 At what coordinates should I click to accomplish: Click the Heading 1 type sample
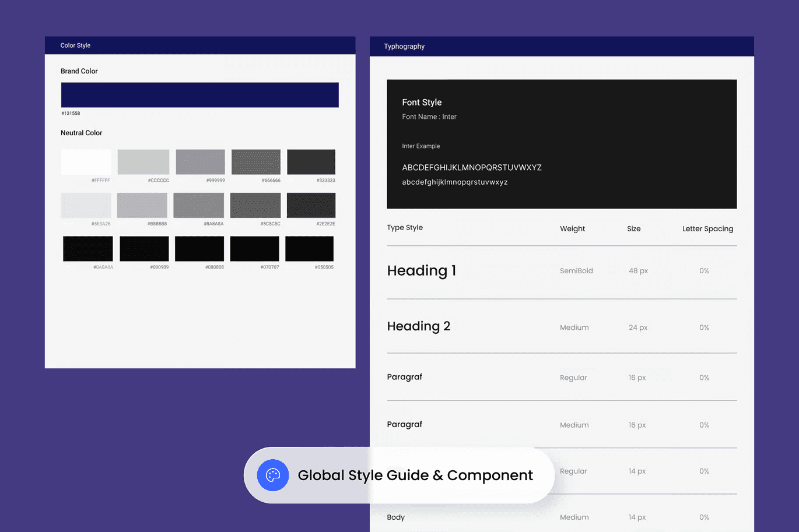click(x=422, y=271)
